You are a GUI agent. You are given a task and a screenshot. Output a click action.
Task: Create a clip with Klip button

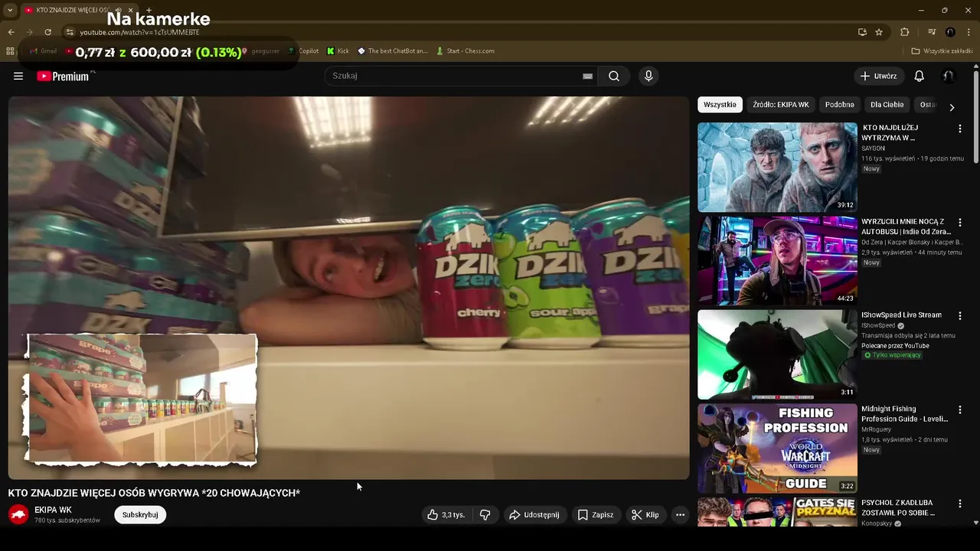pyautogui.click(x=645, y=515)
